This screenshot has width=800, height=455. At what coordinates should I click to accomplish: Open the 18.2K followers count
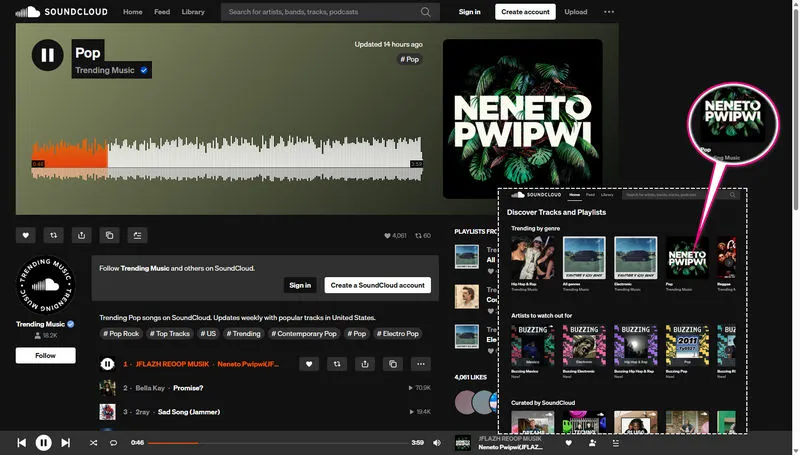46,336
